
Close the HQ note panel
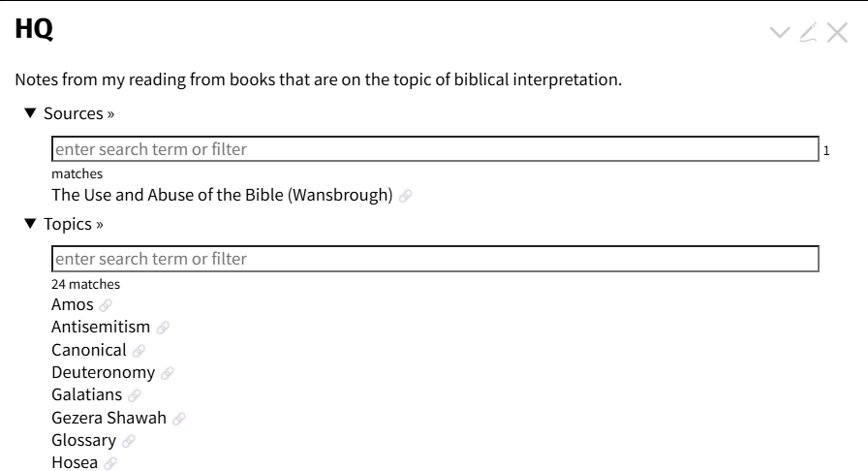click(x=837, y=33)
